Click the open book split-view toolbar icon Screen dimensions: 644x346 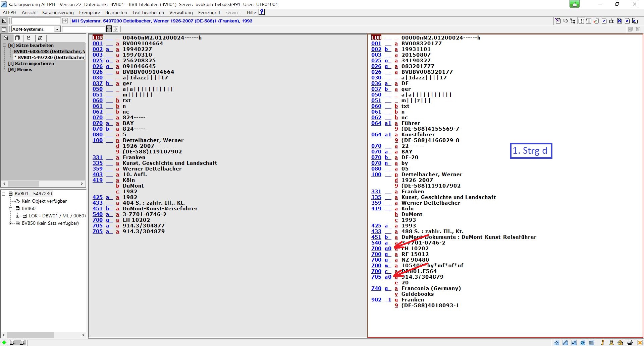[x=581, y=21]
